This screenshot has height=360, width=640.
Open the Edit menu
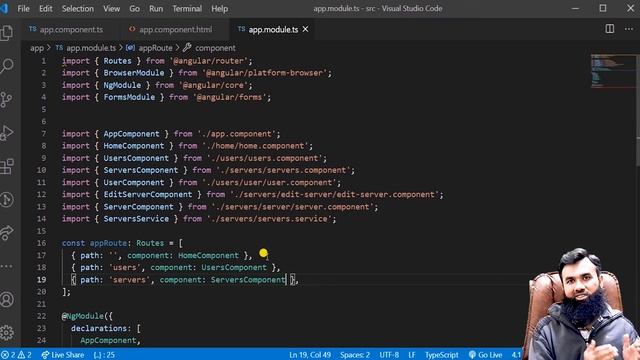46,9
